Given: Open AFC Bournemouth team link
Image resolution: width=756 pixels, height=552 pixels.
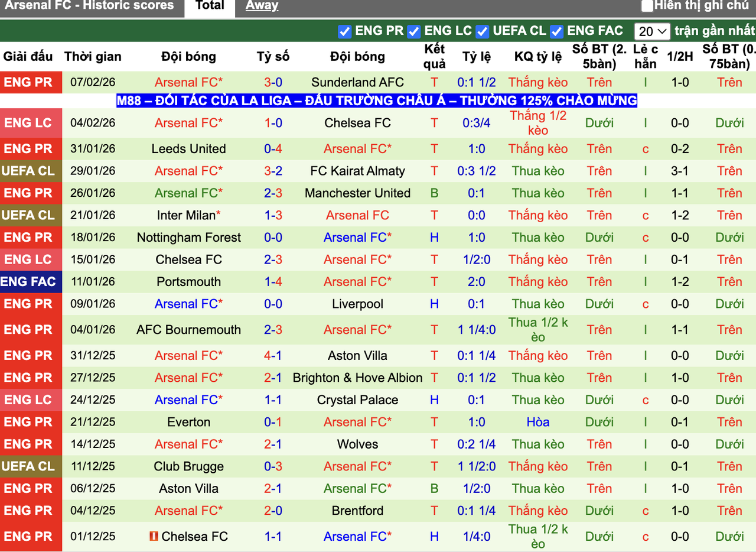Looking at the screenshot, I should (x=188, y=330).
